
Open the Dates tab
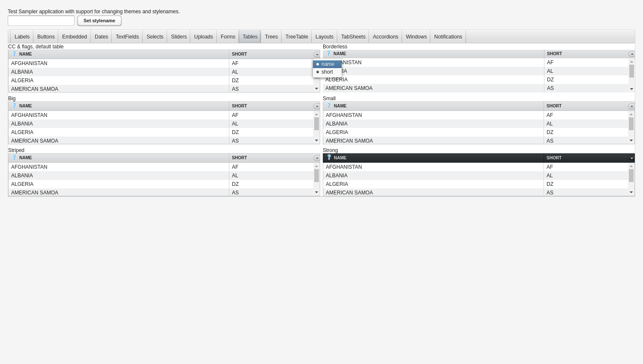(x=101, y=37)
